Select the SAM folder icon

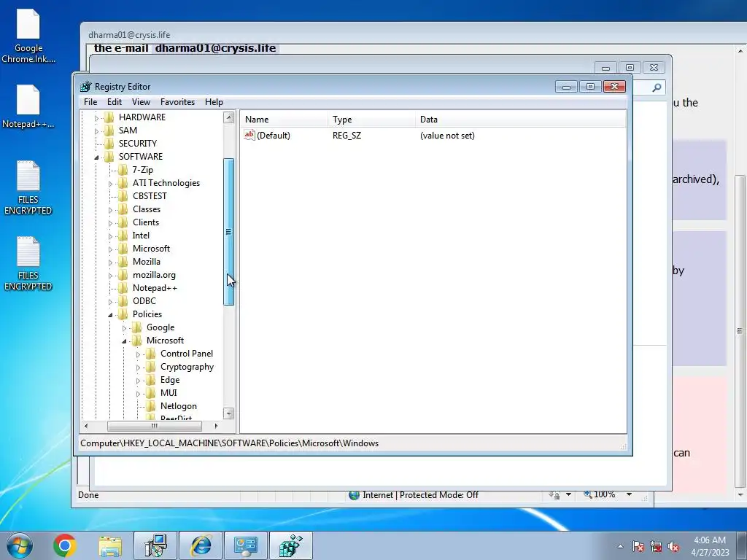pos(109,130)
